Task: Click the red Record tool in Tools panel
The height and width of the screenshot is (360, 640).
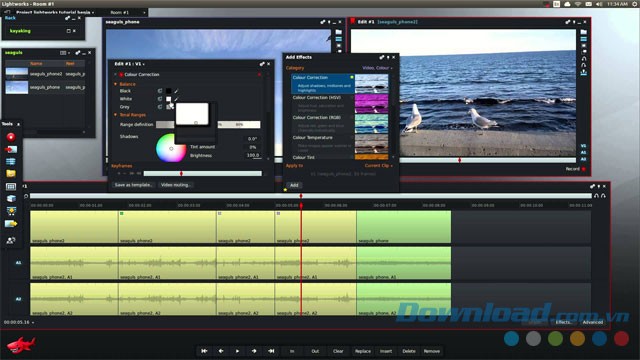Action: coord(11,137)
